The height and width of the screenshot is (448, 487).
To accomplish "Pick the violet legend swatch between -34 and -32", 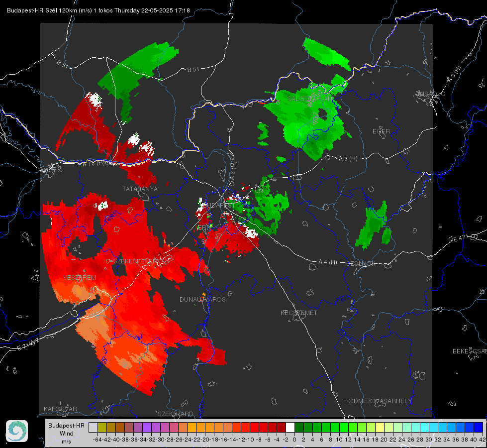I will pos(147,427).
